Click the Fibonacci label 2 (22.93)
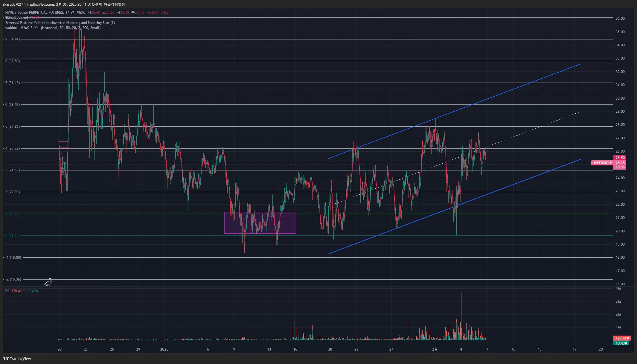Image resolution: width=637 pixels, height=364 pixels. (x=13, y=192)
